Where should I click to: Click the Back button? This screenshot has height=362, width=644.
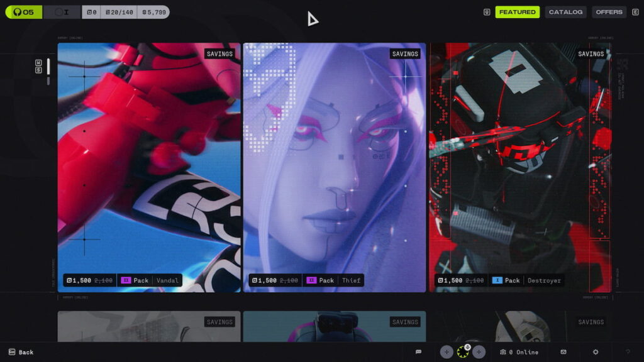tap(21, 352)
